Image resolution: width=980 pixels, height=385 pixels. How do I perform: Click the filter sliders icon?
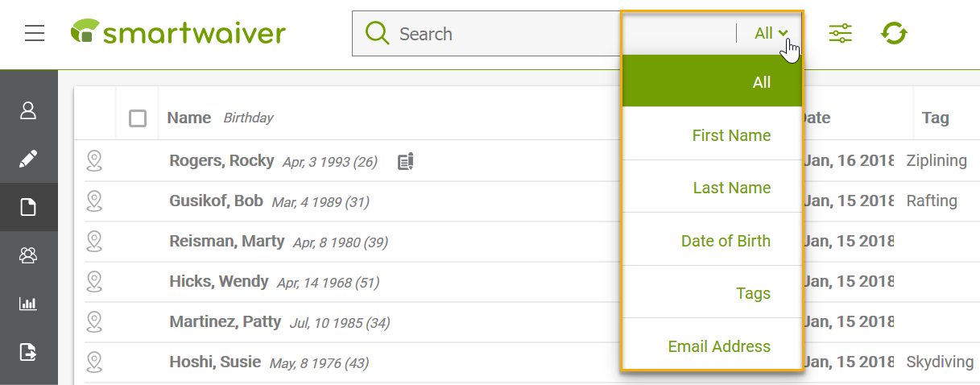point(840,33)
